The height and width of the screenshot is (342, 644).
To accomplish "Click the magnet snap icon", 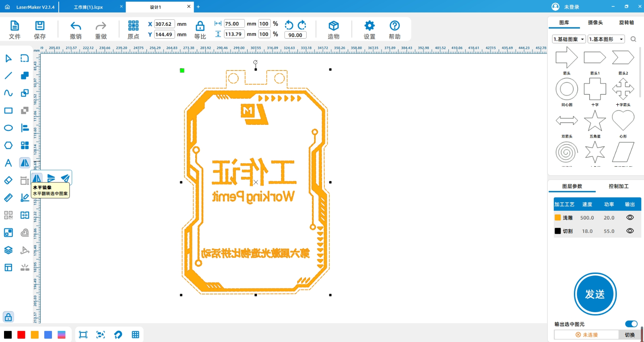I will [118, 335].
